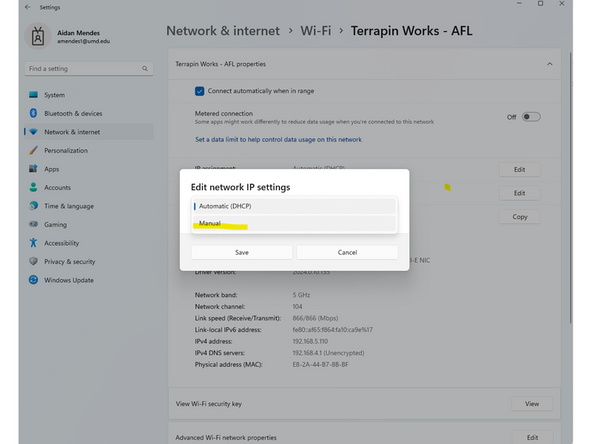Image resolution: width=592 pixels, height=444 pixels.
Task: Choose Automatic (DHCP) option
Action: coord(294,206)
